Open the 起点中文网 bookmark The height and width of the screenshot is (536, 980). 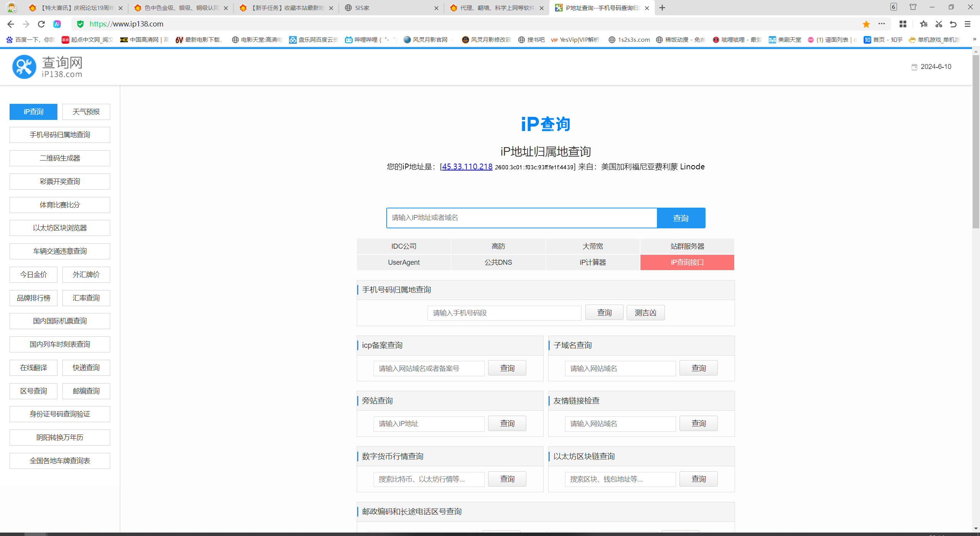pyautogui.click(x=87, y=40)
